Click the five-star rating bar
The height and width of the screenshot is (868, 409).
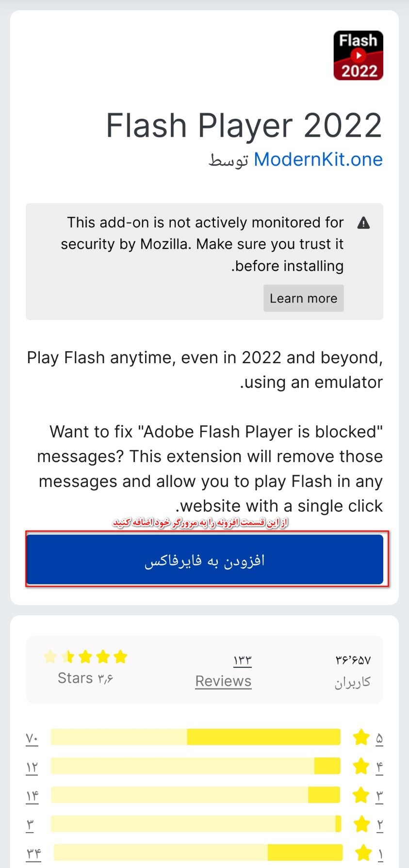tap(196, 737)
